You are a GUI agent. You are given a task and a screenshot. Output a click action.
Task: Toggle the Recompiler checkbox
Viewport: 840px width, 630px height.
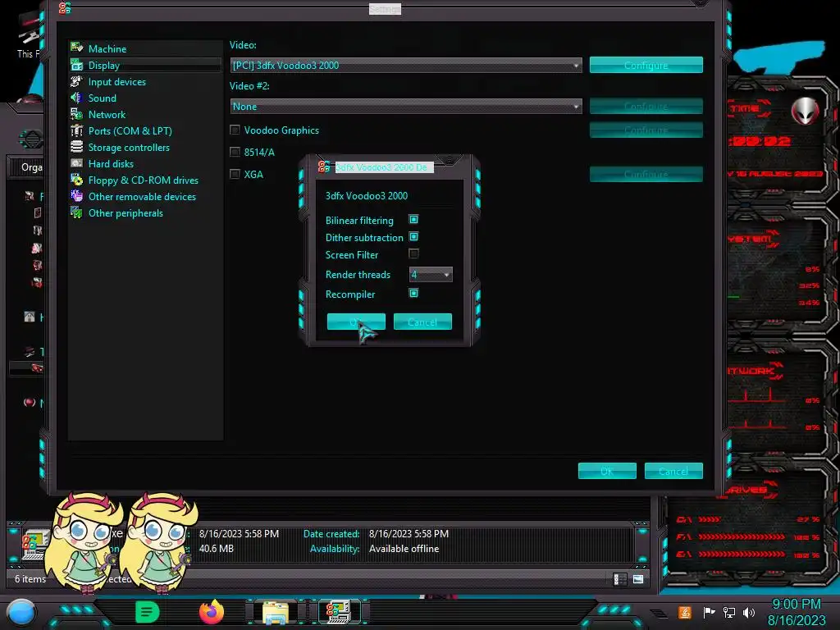413,293
